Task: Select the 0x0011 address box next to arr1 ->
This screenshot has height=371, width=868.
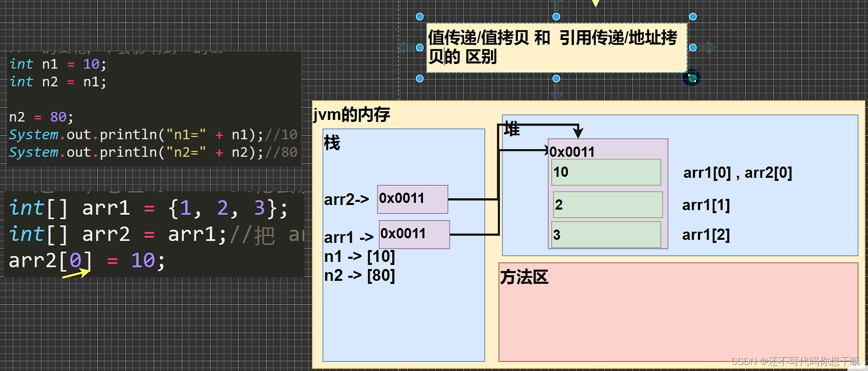Action: (414, 235)
